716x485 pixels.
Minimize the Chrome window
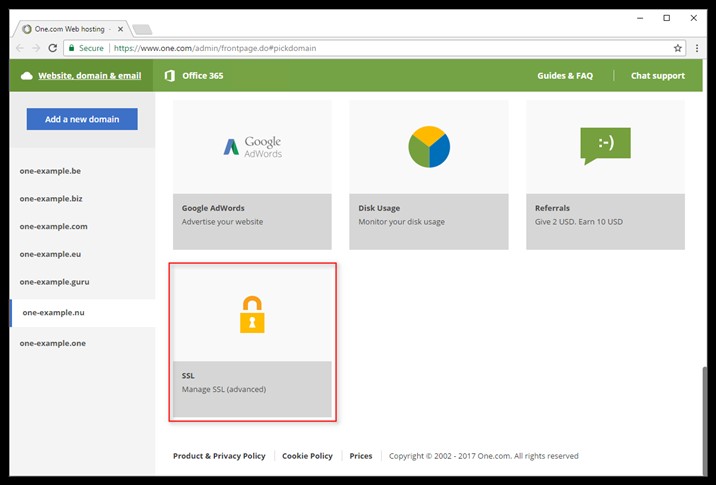[640, 18]
